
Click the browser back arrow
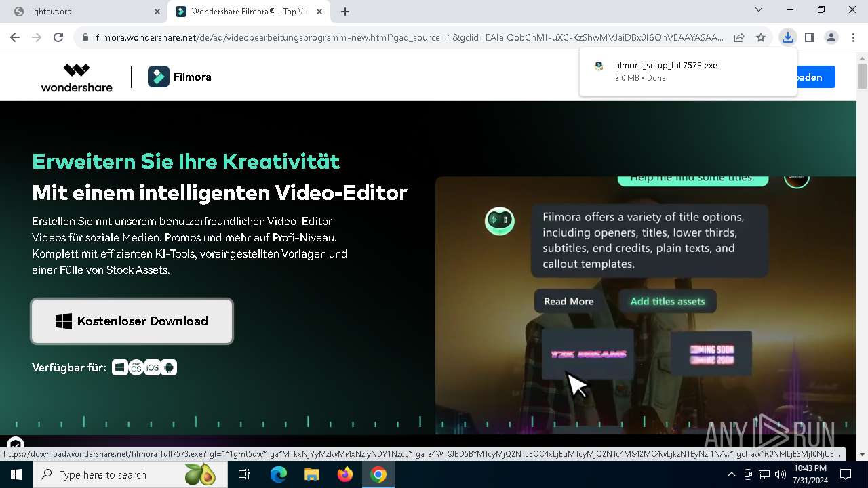[x=15, y=37]
